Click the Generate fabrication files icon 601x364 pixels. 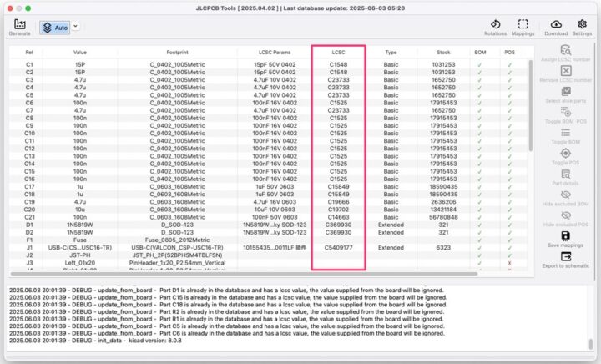(19, 25)
